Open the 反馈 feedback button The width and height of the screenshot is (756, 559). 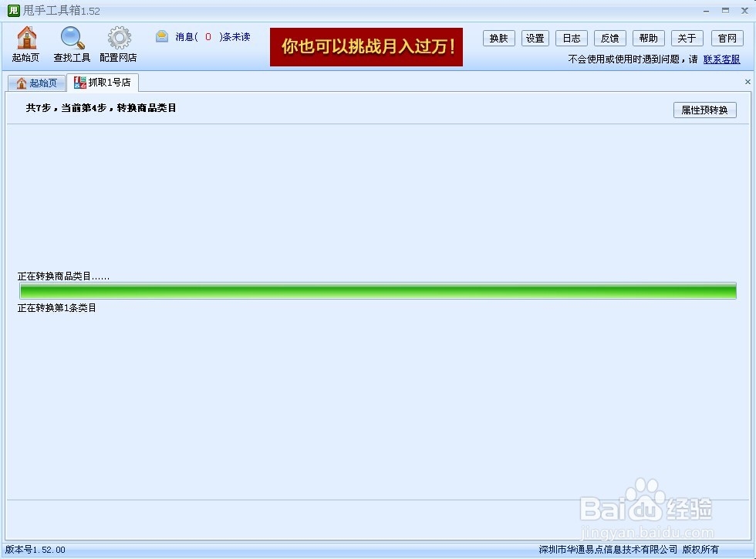(x=609, y=38)
